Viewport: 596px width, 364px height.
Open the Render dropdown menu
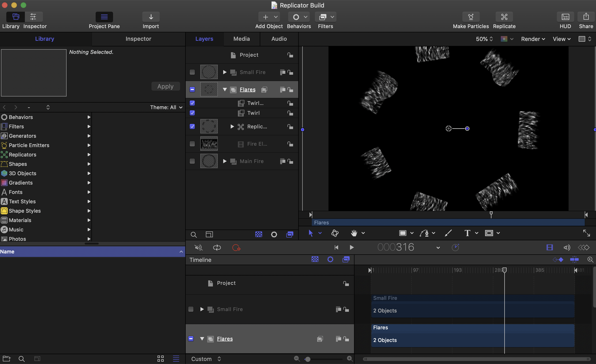click(533, 39)
